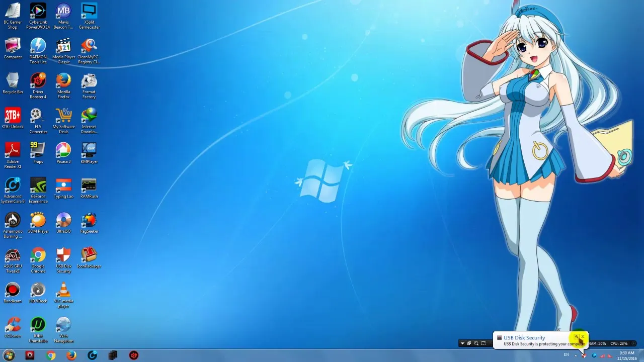Select Advanced SystemCare 9 desktop icon
The height and width of the screenshot is (362, 644).
click(x=13, y=190)
